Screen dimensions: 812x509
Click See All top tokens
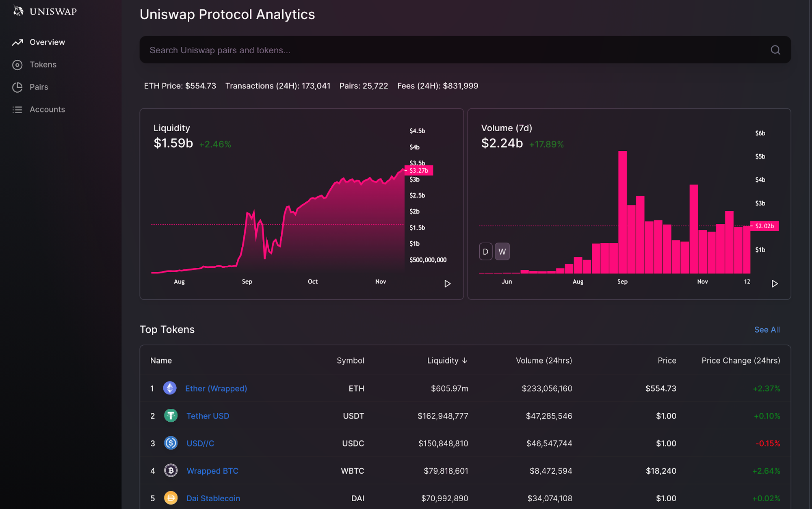pyautogui.click(x=767, y=330)
